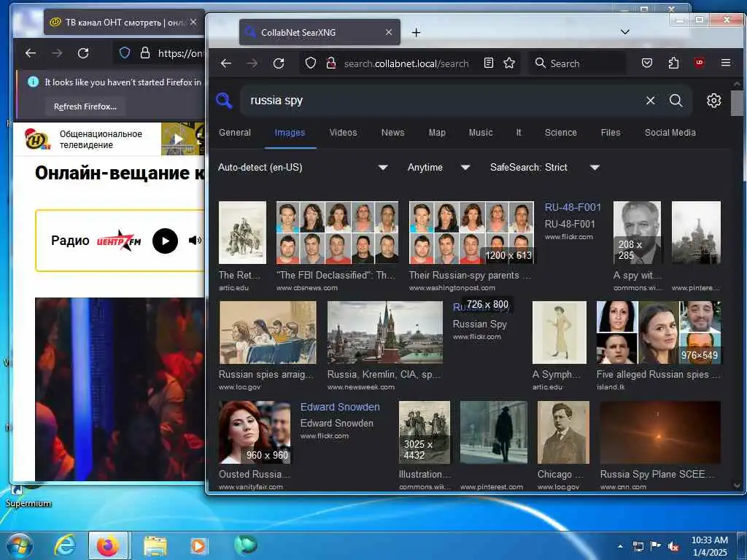Switch to the Files search tab
The height and width of the screenshot is (560, 747).
coord(611,133)
